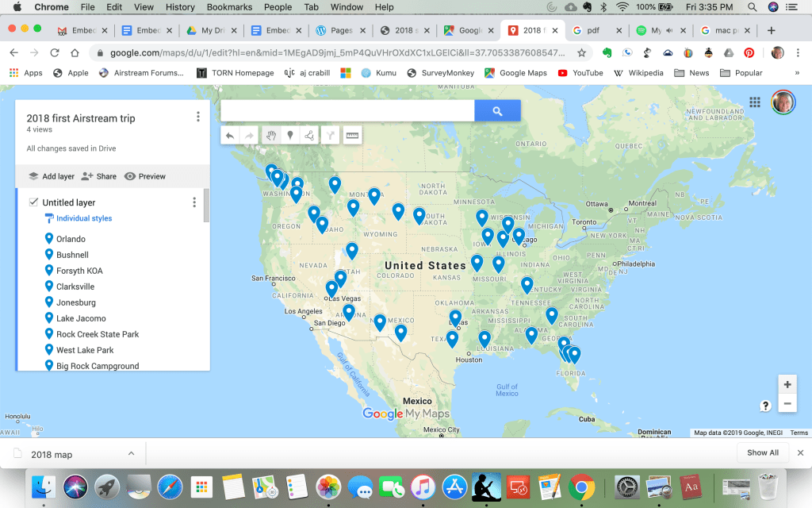Open the Bookmarks menu in menu bar
Viewport: 812px width, 508px height.
coord(228,7)
